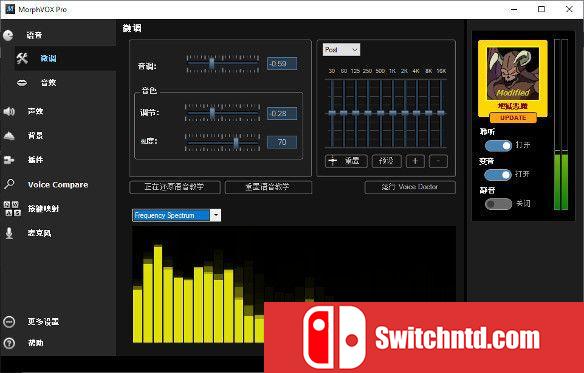Toggle the 聆听 listen switch
Image resolution: width=584 pixels, height=373 pixels.
click(x=498, y=146)
